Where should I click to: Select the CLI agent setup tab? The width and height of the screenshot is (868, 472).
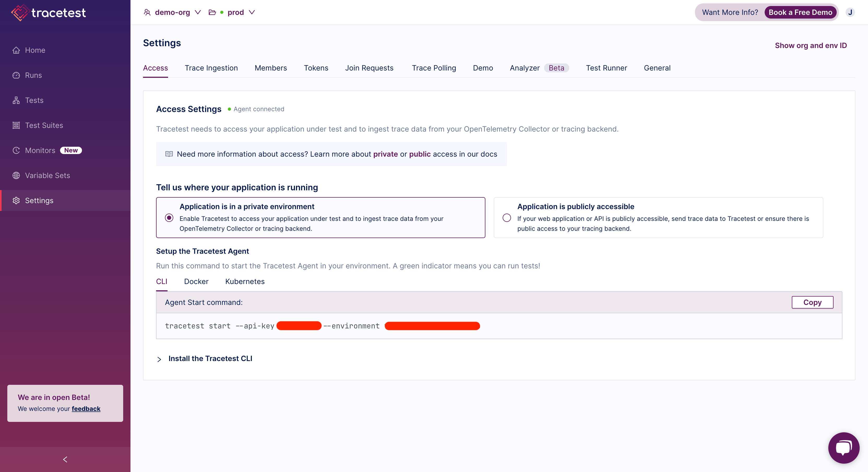[x=161, y=281]
